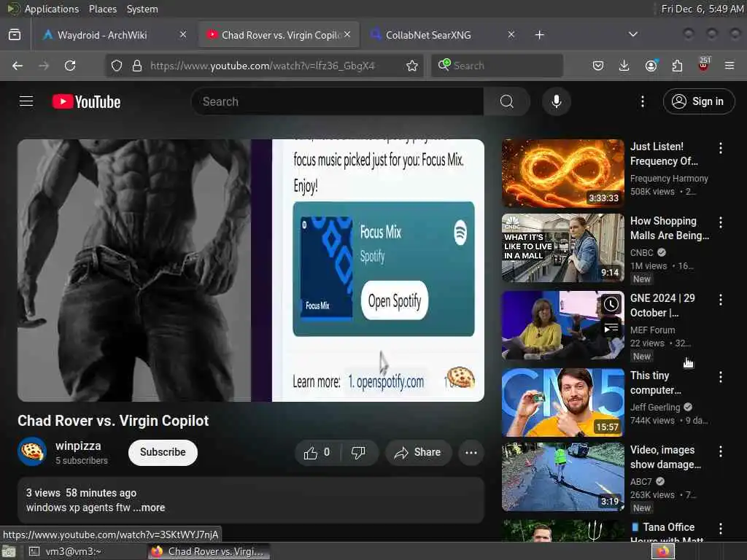Open the Places menu
747x560 pixels.
pyautogui.click(x=102, y=9)
